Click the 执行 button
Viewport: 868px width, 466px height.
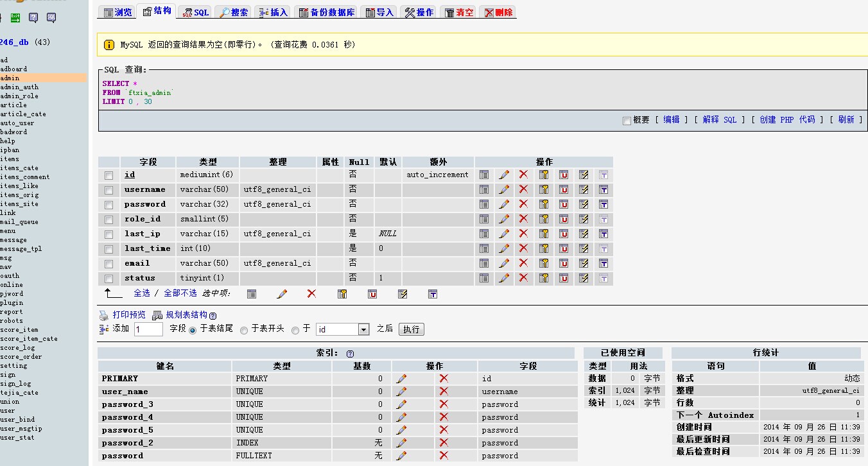412,329
